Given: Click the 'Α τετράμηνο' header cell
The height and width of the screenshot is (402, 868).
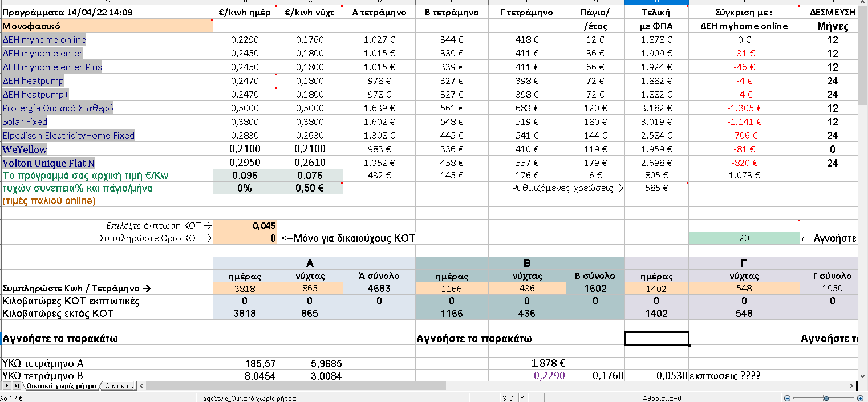Looking at the screenshot, I should pos(379,12).
